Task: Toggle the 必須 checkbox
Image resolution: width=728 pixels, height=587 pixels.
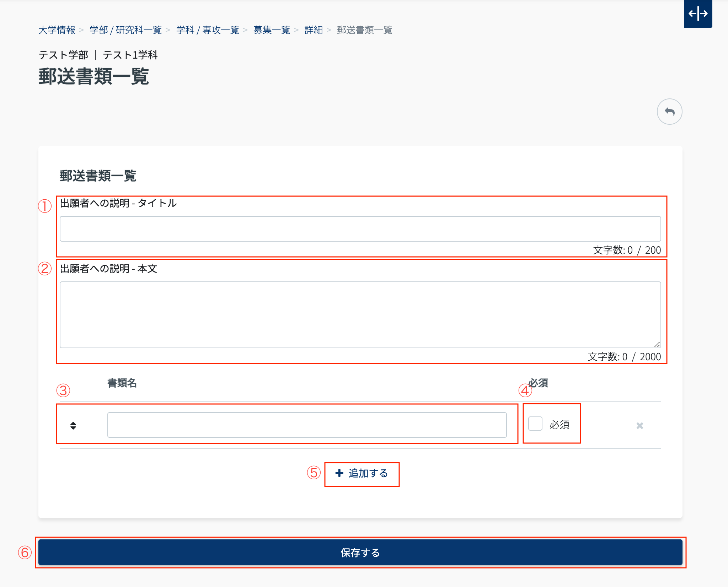Action: coord(535,424)
